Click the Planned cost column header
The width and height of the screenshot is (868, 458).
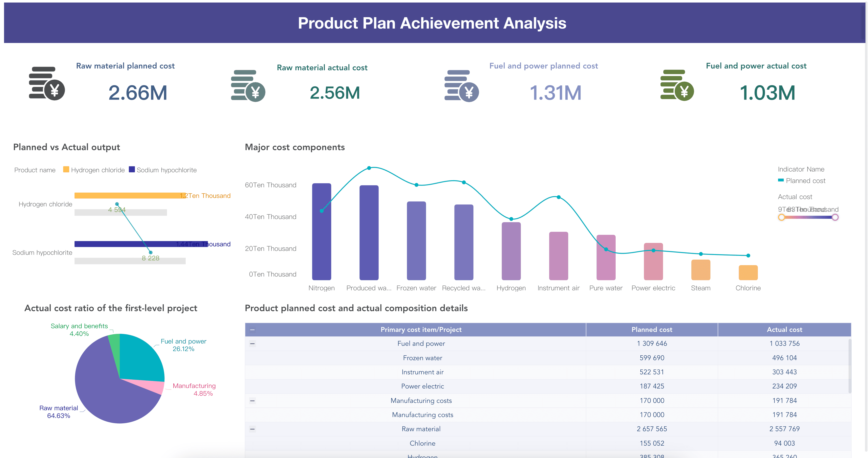(x=652, y=330)
